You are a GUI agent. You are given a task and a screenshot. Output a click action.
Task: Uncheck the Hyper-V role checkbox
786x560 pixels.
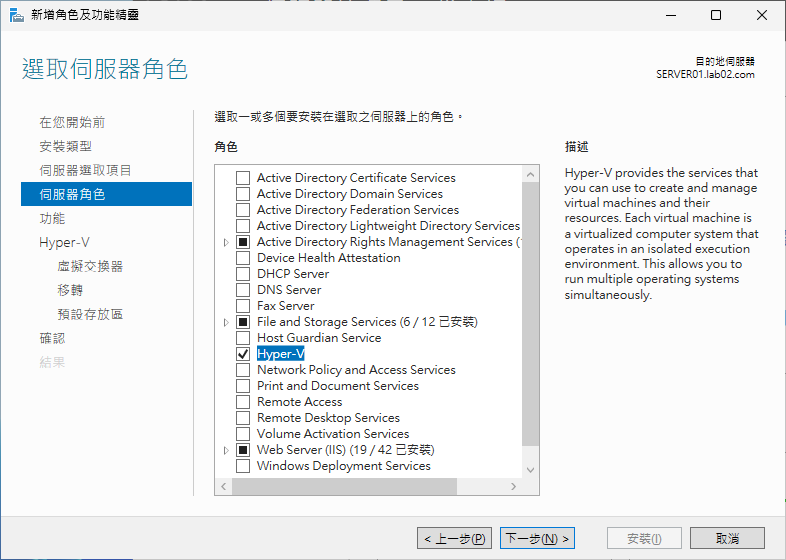[x=243, y=354]
